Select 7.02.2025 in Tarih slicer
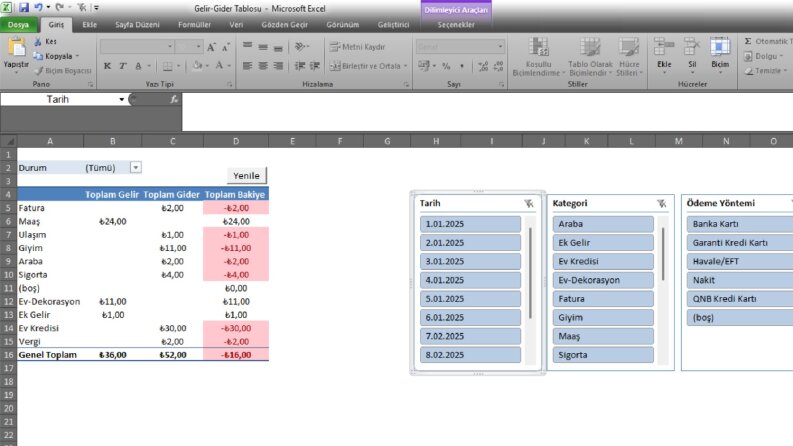 [x=470, y=336]
